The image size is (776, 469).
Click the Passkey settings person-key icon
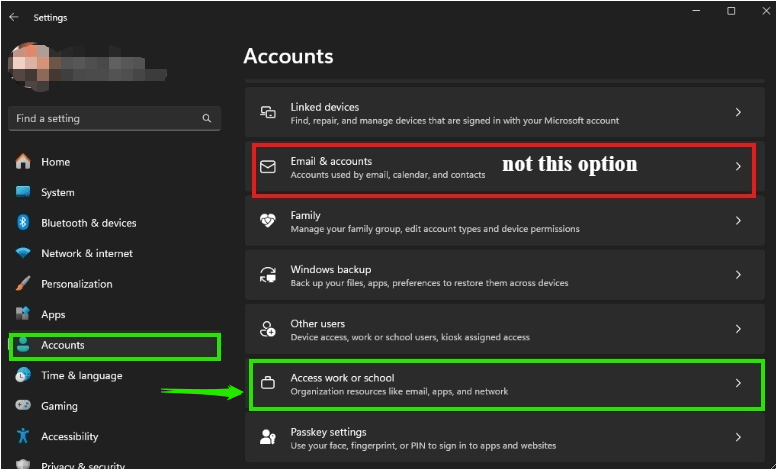[x=268, y=437]
